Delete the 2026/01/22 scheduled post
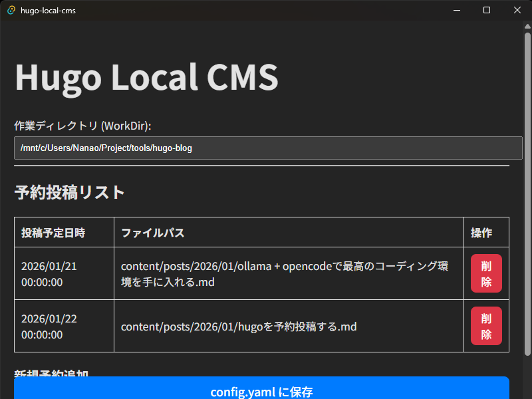 coord(486,326)
